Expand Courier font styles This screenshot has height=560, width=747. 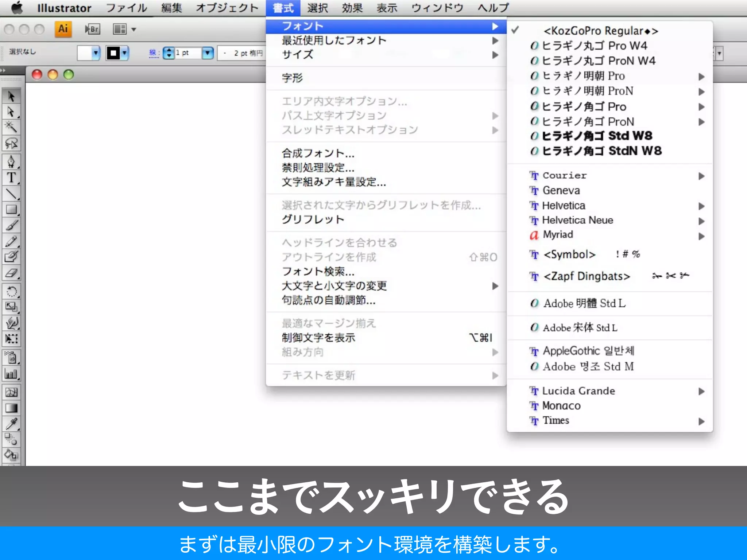point(609,176)
